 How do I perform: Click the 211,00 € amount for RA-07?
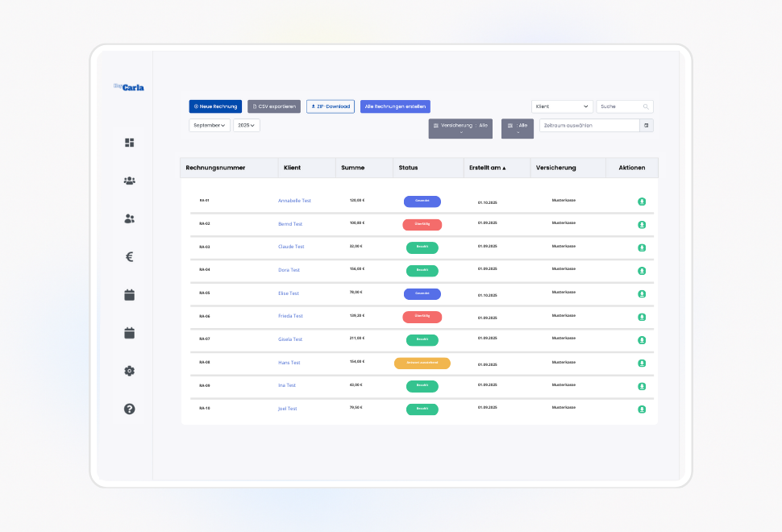357,339
